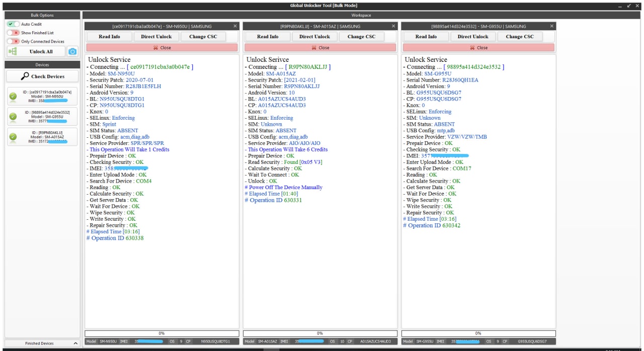Image resolution: width=644 pixels, height=351 pixels.
Task: Close the SM-N950U workspace tab with its X
Action: [x=235, y=26]
